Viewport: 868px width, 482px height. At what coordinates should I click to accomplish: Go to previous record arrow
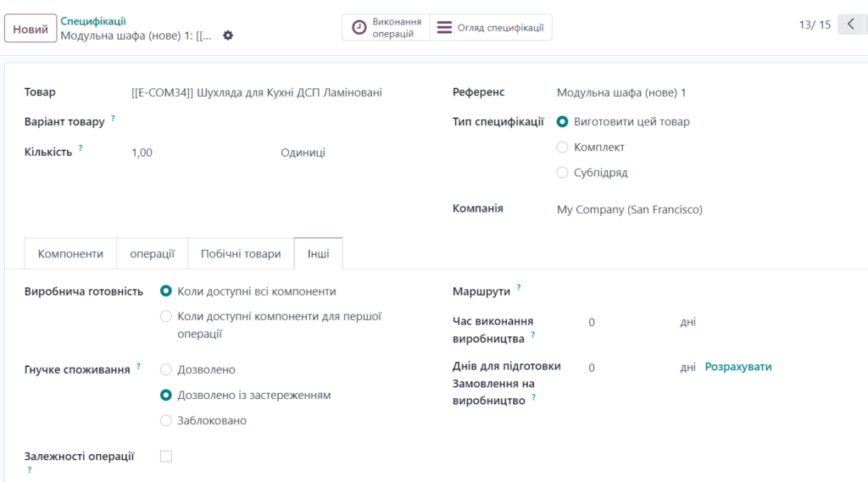(x=851, y=24)
